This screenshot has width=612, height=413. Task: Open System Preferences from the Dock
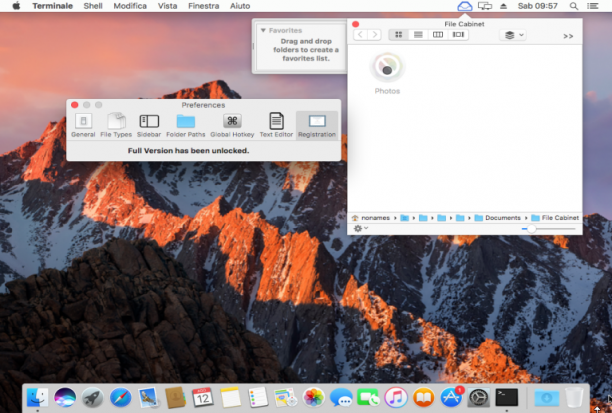pos(479,397)
